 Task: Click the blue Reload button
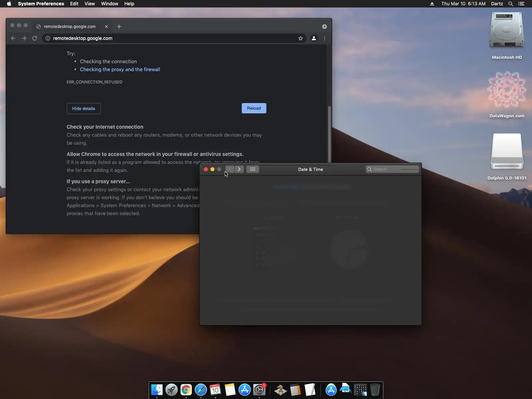coord(254,108)
